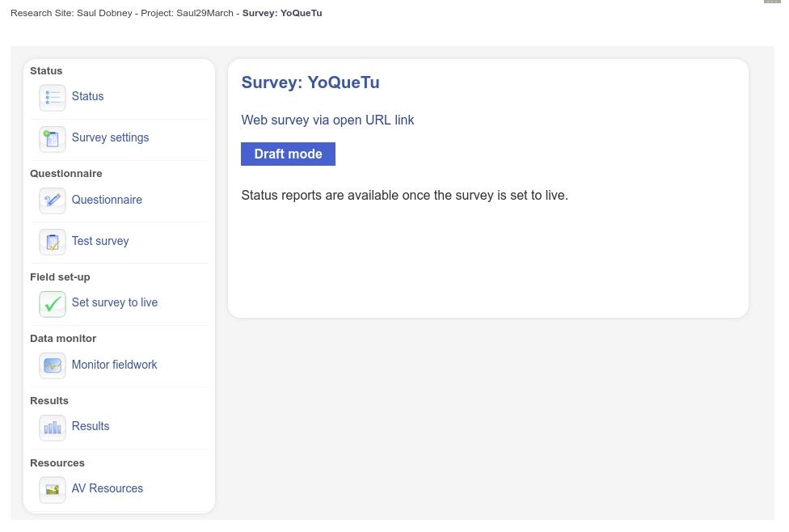Screen dimensions: 789x532
Task: Click the Monitor fieldwork graph icon
Action: pyautogui.click(x=53, y=365)
